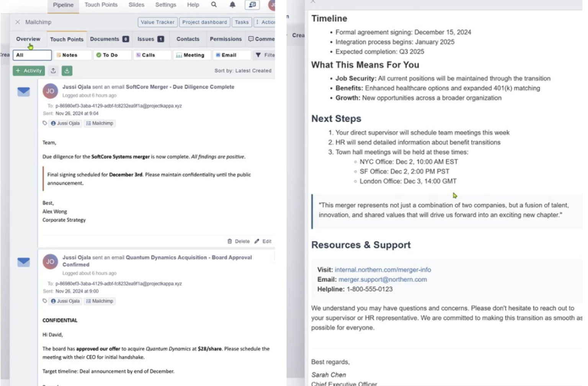Viewport: 588px width, 386px height.
Task: Open the search magnifier in top bar
Action: [214, 5]
